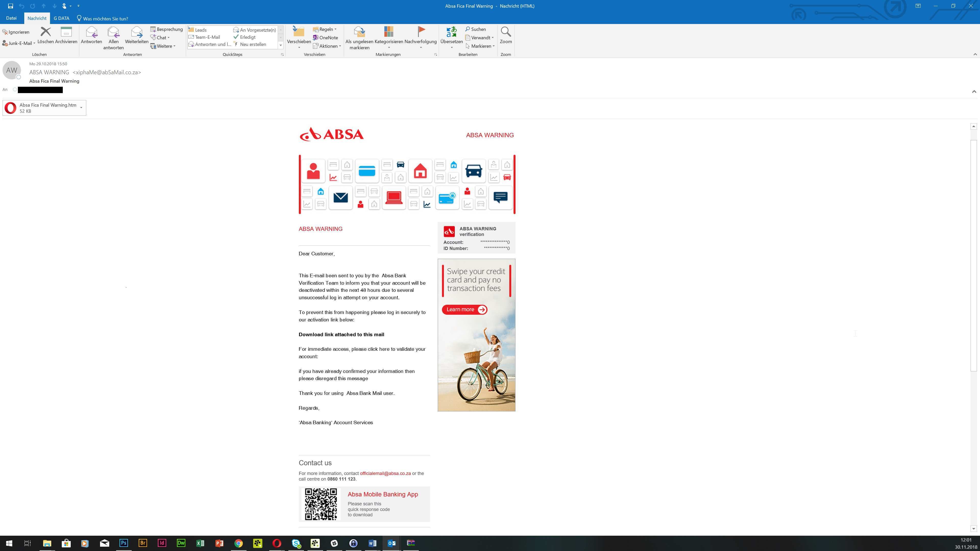This screenshot has width=980, height=551.
Task: Expand the QuickSteps gallery list
Action: point(281,45)
